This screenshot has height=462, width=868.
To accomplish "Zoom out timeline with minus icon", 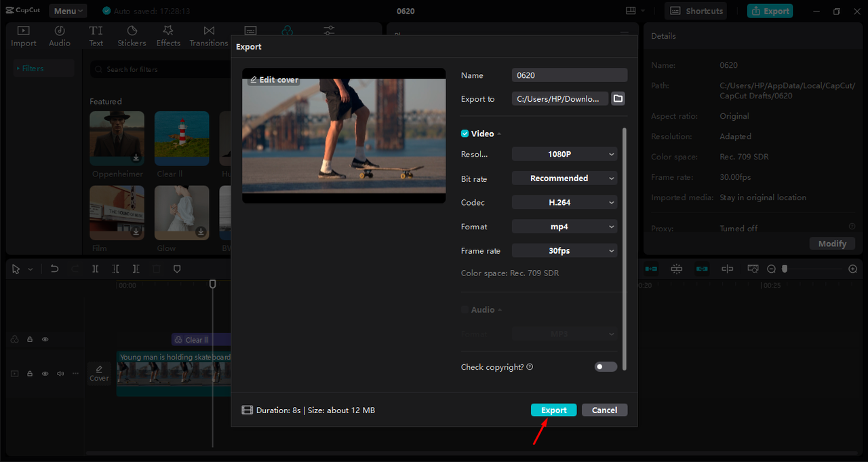I will click(x=771, y=269).
